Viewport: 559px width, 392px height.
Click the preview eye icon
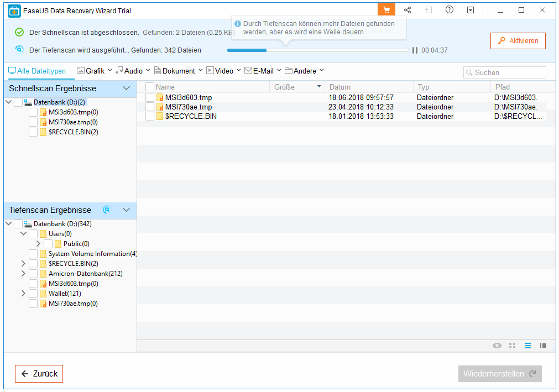coord(497,346)
